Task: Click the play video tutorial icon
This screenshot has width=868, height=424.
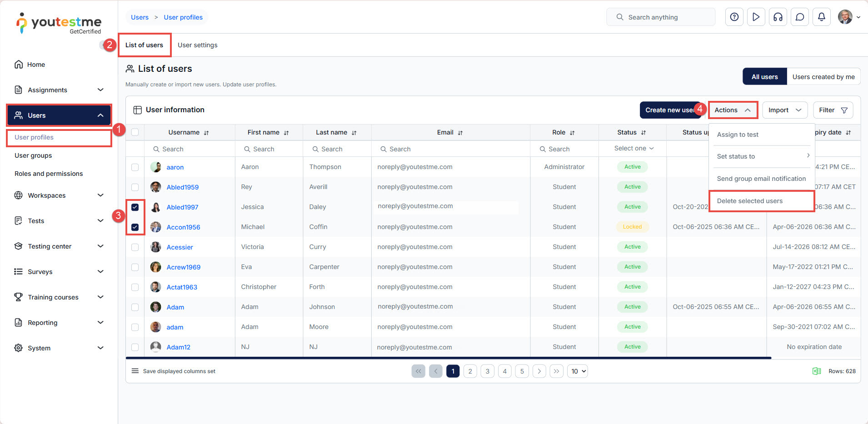Action: (x=756, y=17)
